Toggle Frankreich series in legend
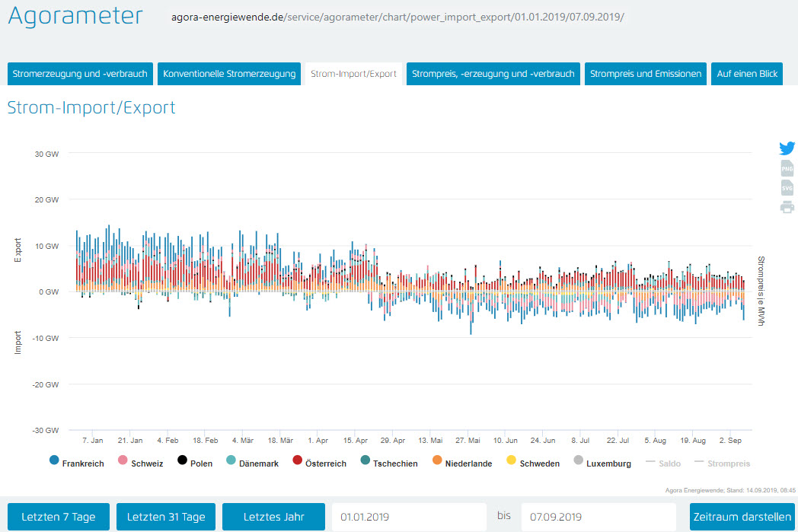The width and height of the screenshot is (798, 532). [77, 462]
